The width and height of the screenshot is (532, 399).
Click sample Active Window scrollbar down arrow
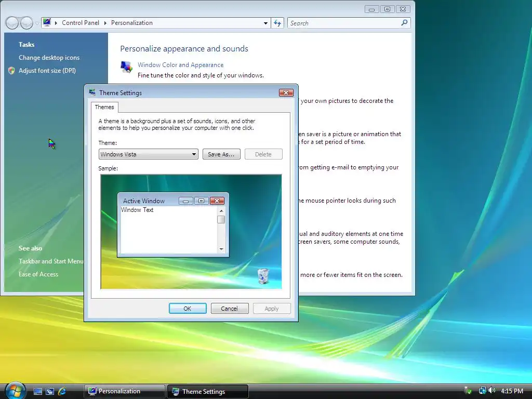[221, 249]
